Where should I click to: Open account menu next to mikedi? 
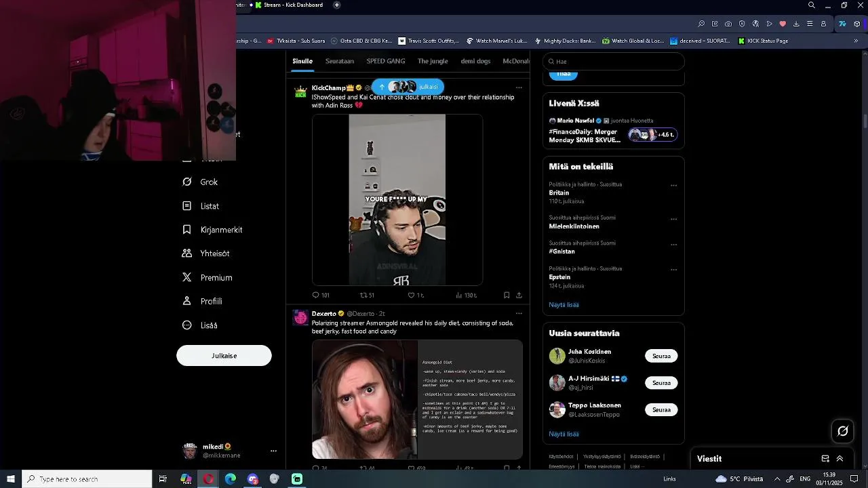[x=273, y=451]
